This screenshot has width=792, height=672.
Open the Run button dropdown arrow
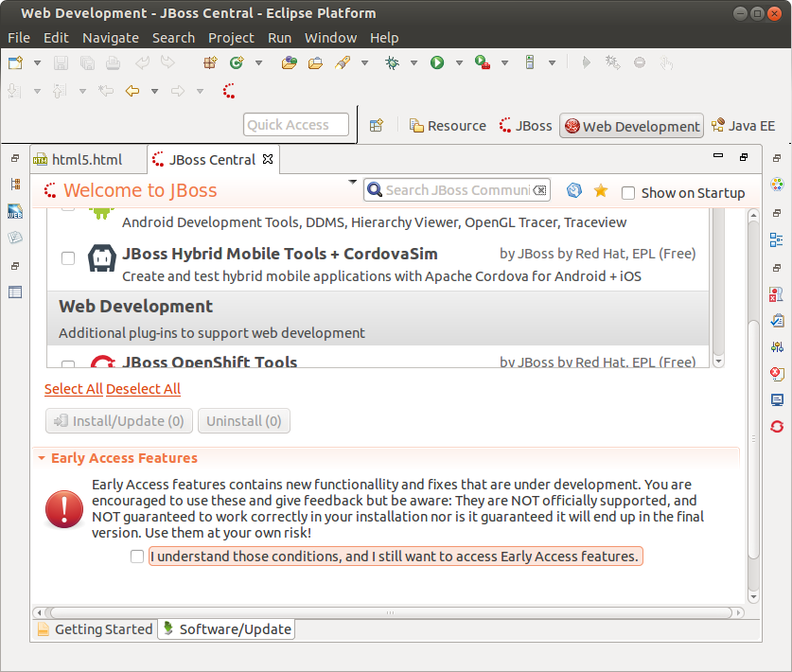(459, 63)
